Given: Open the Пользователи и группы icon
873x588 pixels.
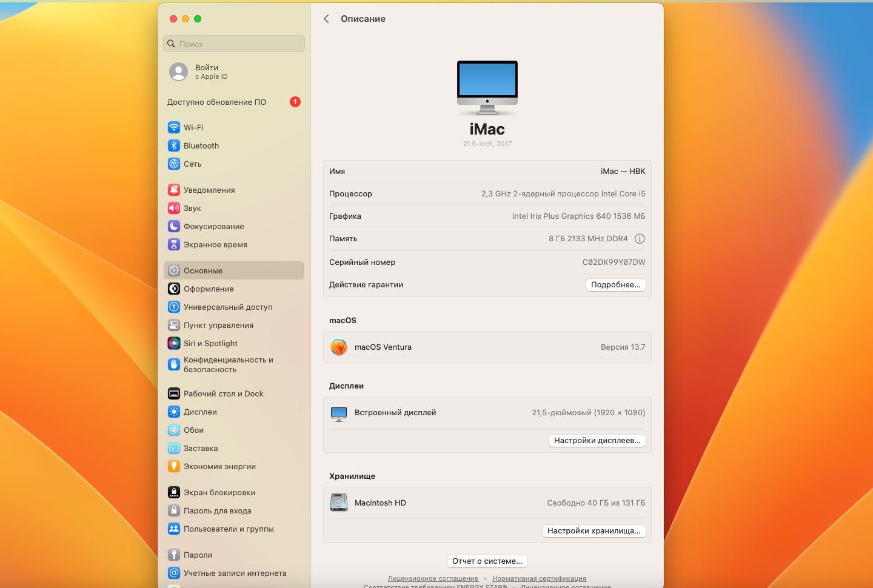Looking at the screenshot, I should [174, 529].
